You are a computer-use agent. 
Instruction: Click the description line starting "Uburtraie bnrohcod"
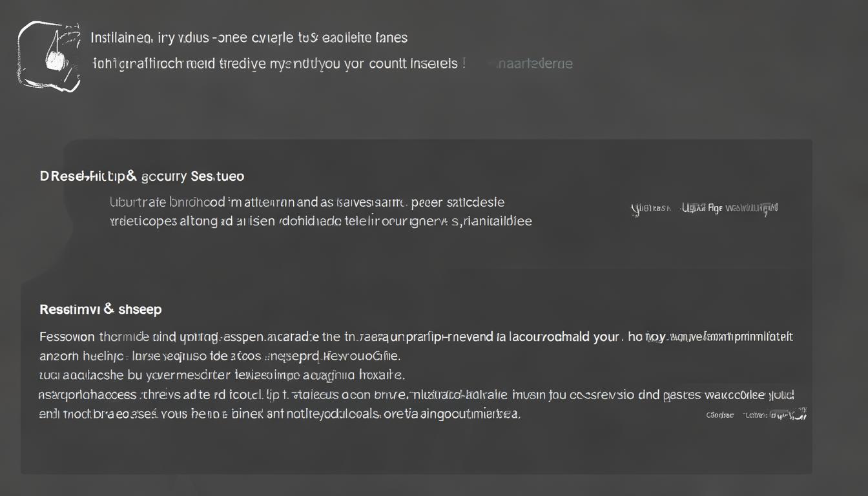click(x=307, y=201)
